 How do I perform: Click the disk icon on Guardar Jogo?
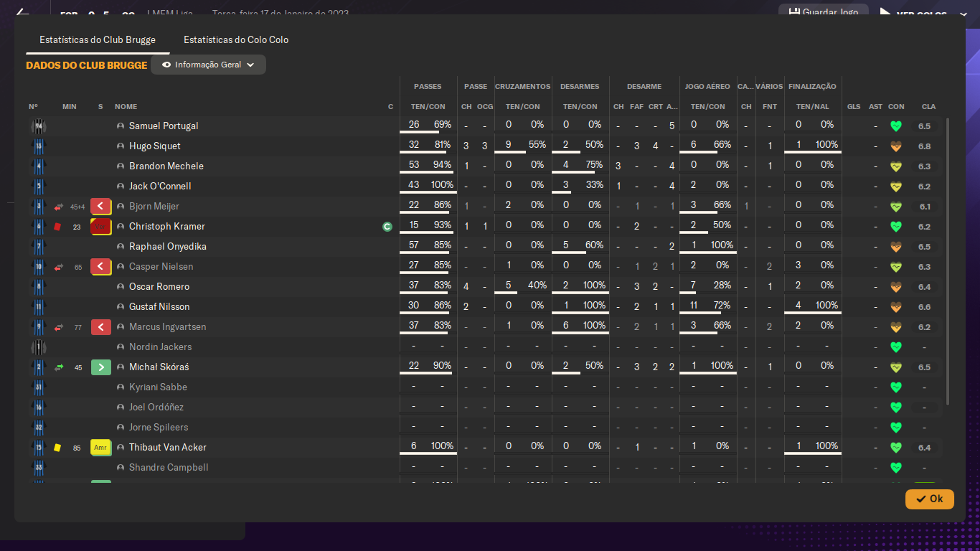pyautogui.click(x=794, y=12)
